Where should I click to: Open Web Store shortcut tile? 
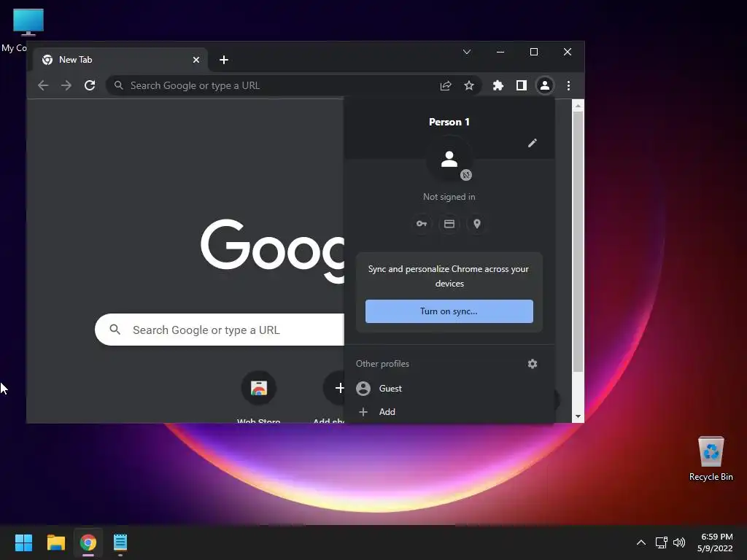coord(259,396)
